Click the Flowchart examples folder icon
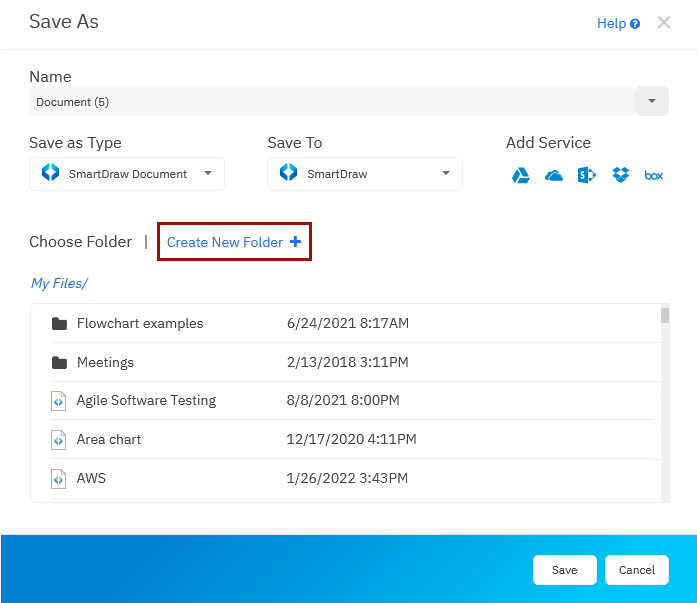 coord(59,324)
